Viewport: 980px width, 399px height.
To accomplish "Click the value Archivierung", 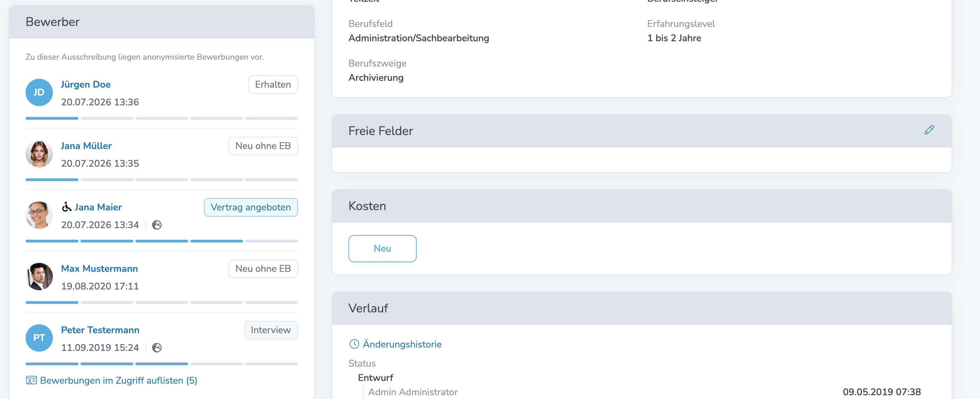I will click(376, 78).
